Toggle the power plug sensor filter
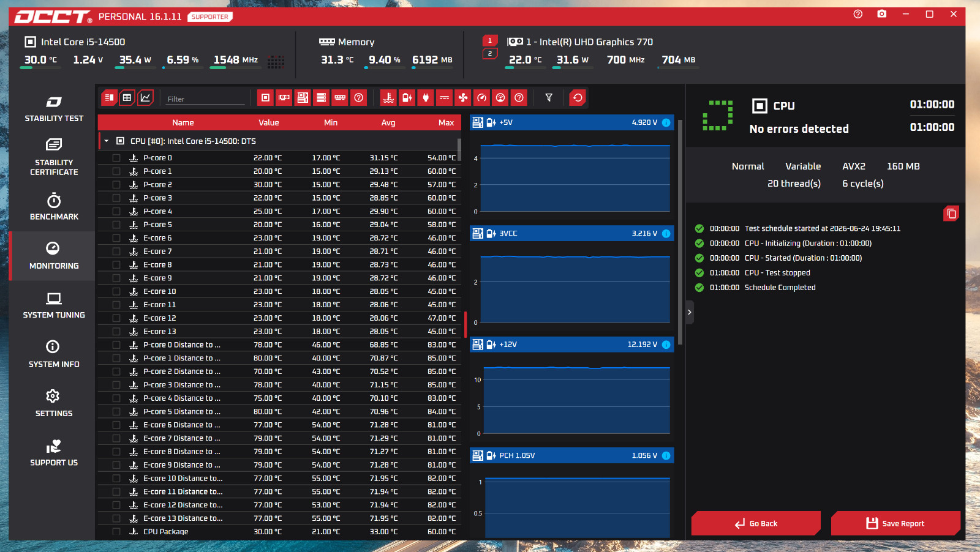 (426, 97)
